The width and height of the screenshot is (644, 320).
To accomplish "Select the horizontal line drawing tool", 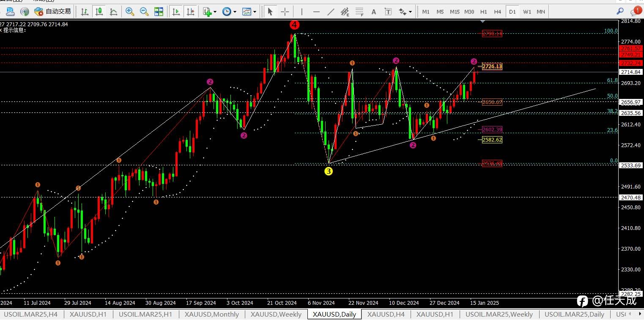I will click(x=316, y=11).
